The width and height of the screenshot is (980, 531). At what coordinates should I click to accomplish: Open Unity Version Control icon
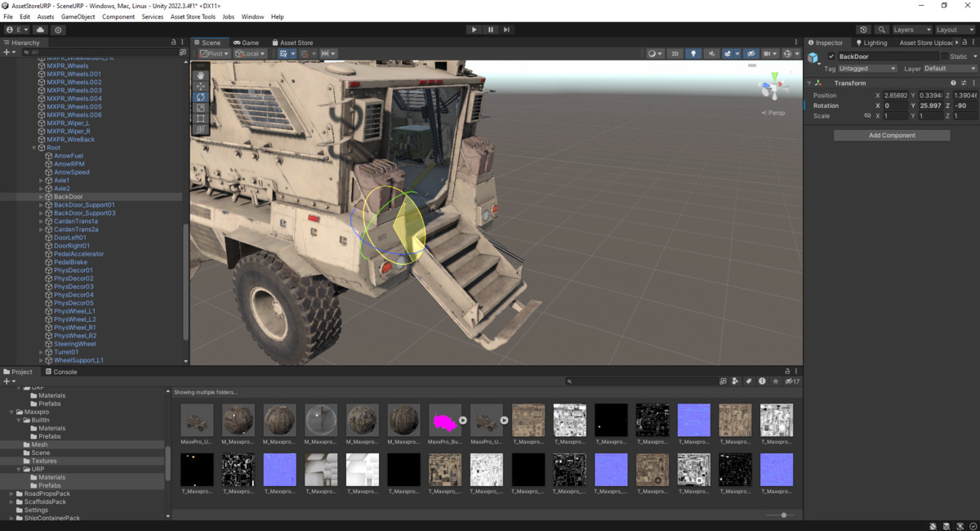click(x=57, y=29)
